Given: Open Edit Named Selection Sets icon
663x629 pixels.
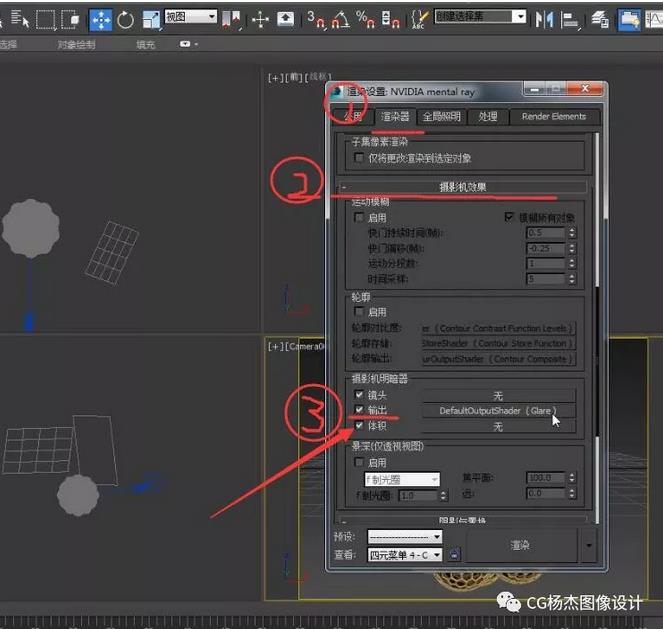Looking at the screenshot, I should [x=419, y=19].
